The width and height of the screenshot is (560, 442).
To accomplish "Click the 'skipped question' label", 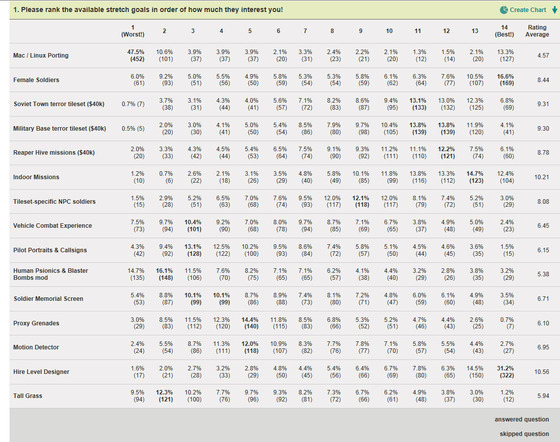I will click(524, 434).
